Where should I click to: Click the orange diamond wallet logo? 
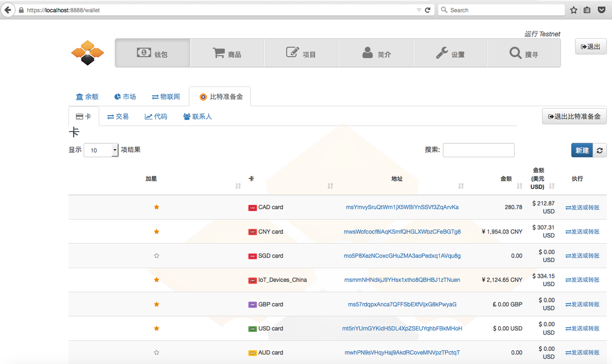pyautogui.click(x=87, y=53)
